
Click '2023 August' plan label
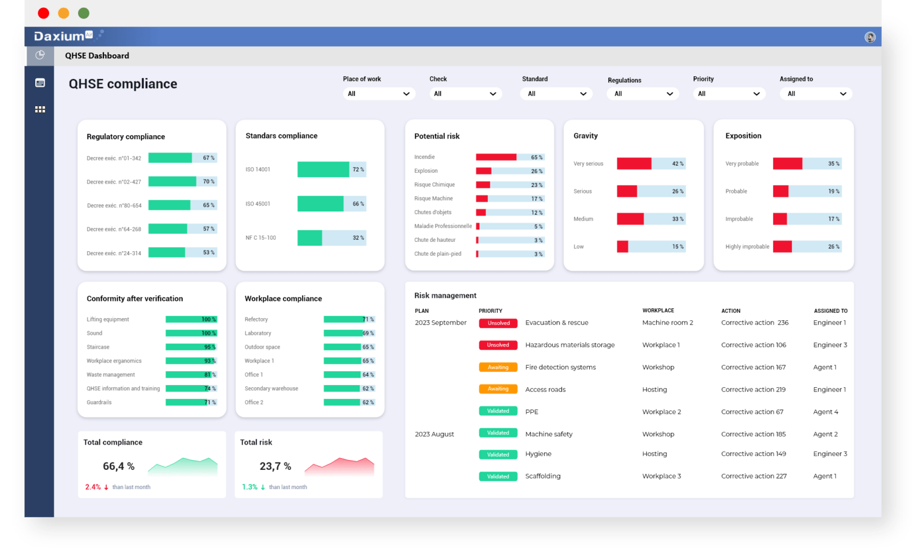coord(434,434)
